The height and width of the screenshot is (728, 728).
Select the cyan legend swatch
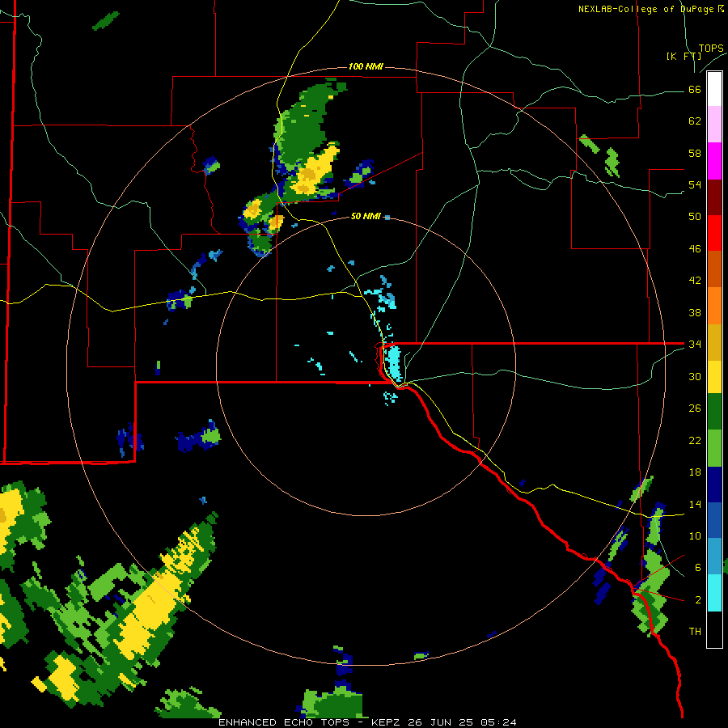(x=714, y=592)
